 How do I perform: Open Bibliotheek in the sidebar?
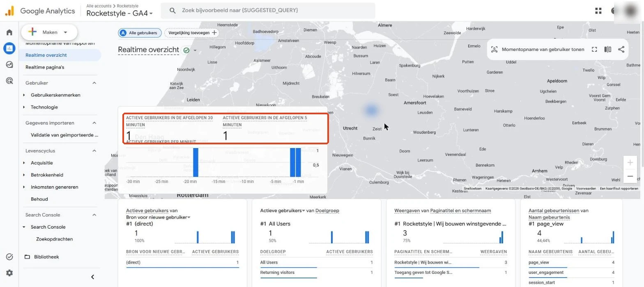coord(46,257)
